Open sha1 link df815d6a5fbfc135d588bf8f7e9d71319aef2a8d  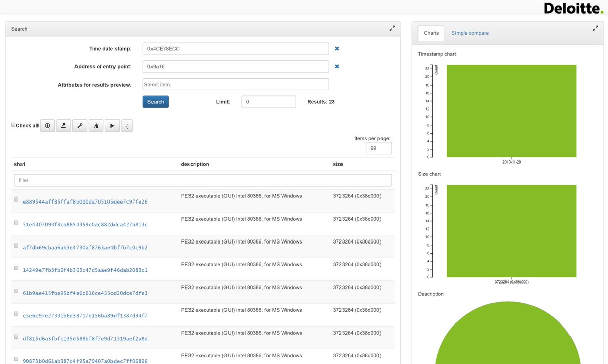(x=86, y=339)
